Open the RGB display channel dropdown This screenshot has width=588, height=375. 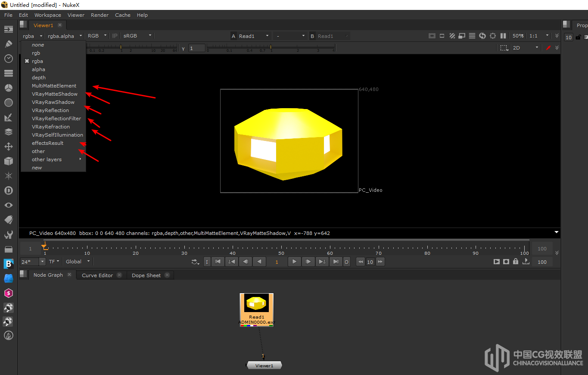(x=97, y=36)
